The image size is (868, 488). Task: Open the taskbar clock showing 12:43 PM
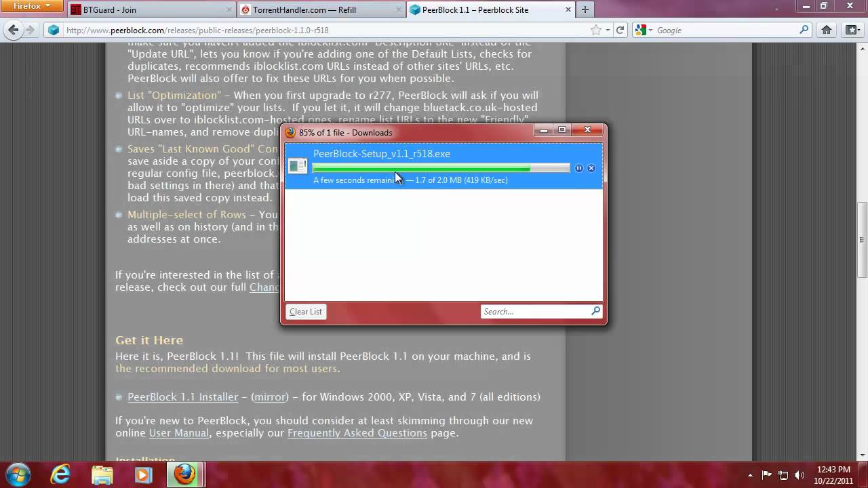[834, 474]
